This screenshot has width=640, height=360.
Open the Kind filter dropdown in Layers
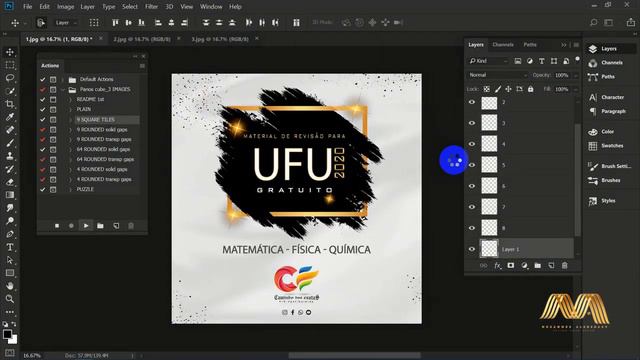click(488, 61)
